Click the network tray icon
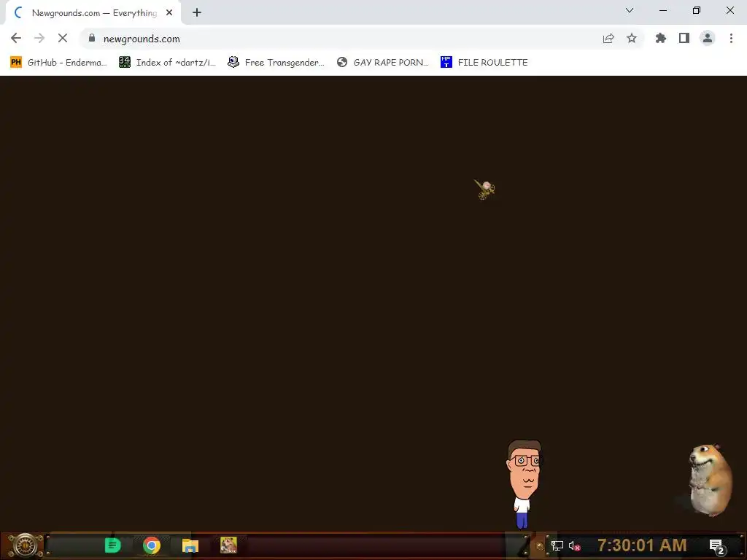The width and height of the screenshot is (747, 560). pos(557,545)
